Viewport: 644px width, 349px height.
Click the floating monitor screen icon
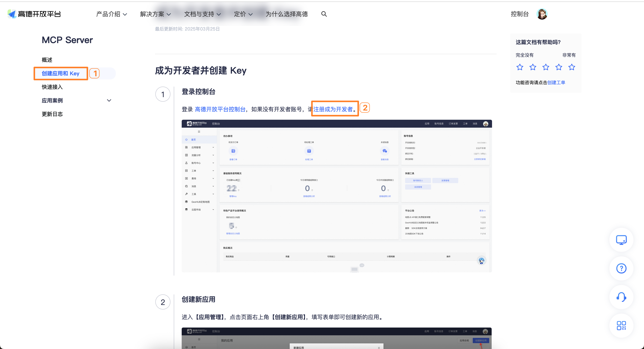coord(621,240)
